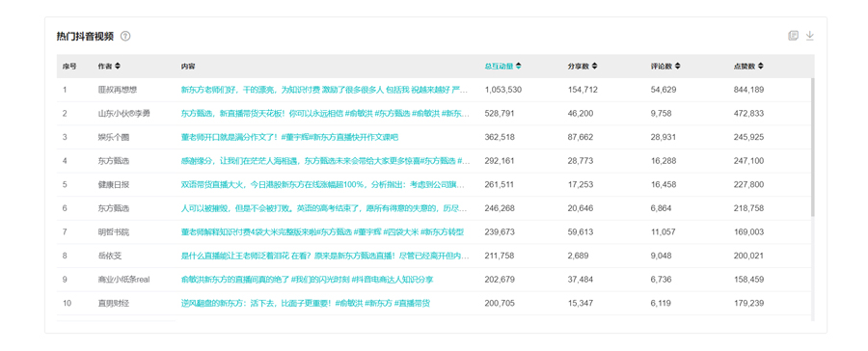Screen dimensions: 868x351
Task: Sort by 评论数 column arrows
Action: point(678,67)
